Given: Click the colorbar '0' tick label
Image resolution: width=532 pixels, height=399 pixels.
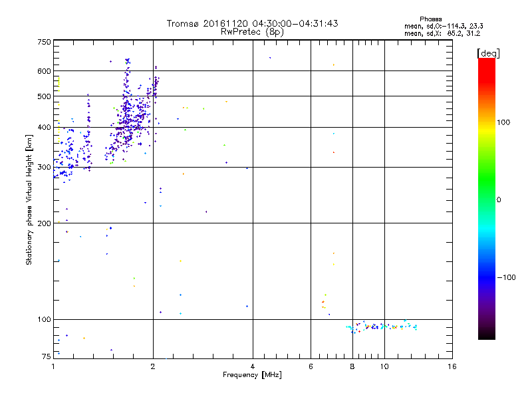Looking at the screenshot, I should point(498,199).
